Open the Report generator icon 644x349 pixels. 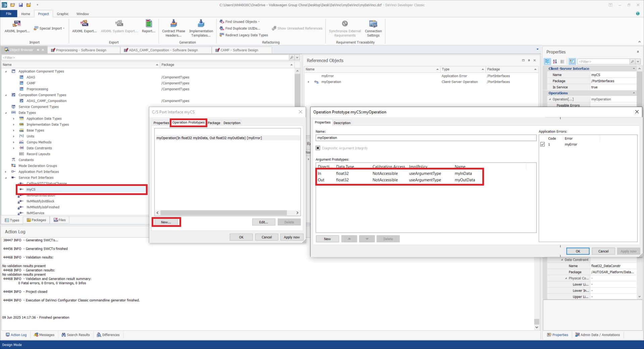[x=149, y=24]
